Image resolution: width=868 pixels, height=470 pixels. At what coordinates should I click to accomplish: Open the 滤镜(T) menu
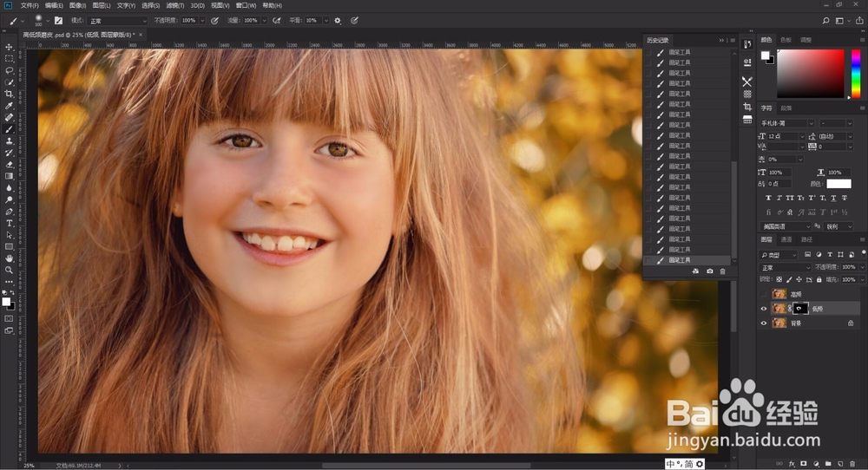tap(175, 5)
